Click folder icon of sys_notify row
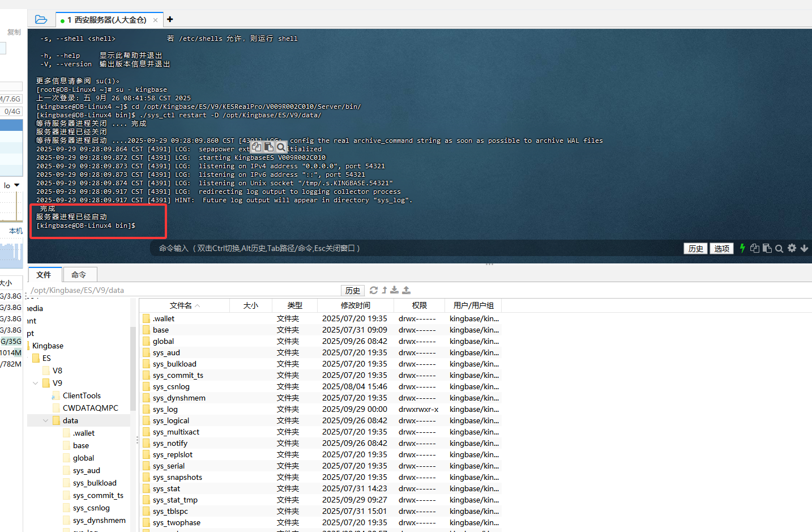Image resolution: width=812 pixels, height=532 pixels. (x=146, y=443)
